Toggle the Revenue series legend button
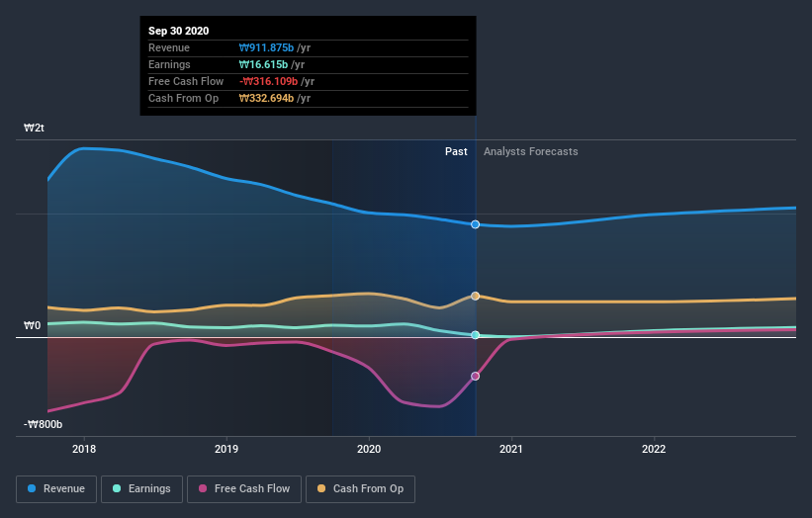The height and width of the screenshot is (518, 812). 56,489
